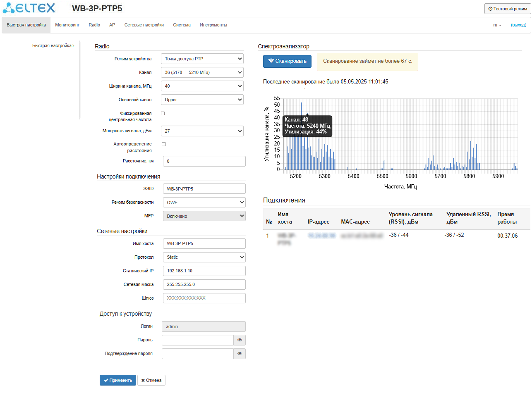Expand quick setup sidebar chevron
Image resolution: width=532 pixels, height=393 pixels.
click(73, 46)
